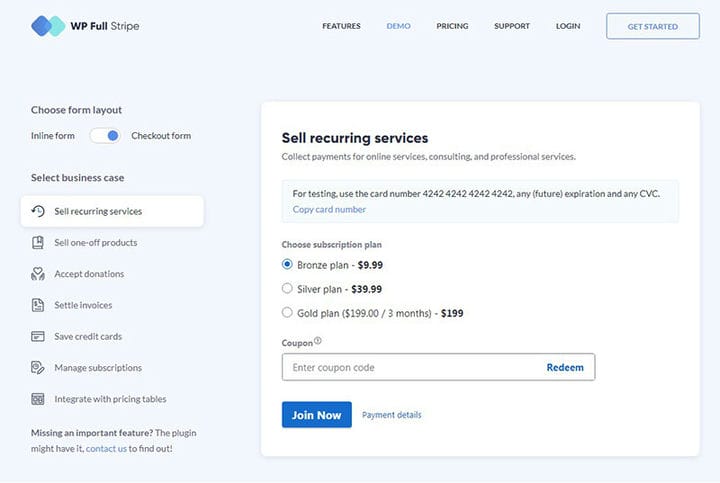Screen dimensions: 720x483
Task: Click the Sell one-off products book icon
Action: click(x=38, y=242)
